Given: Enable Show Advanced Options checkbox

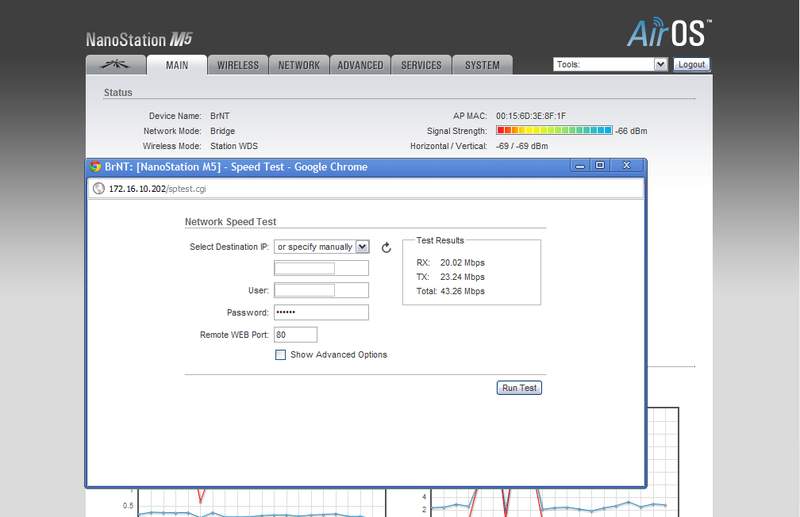Looking at the screenshot, I should click(x=281, y=355).
